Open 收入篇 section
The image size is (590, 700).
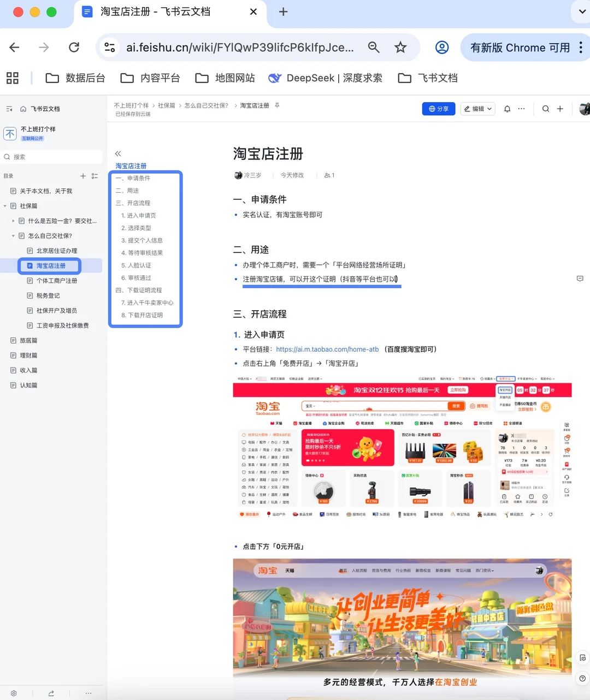click(28, 370)
